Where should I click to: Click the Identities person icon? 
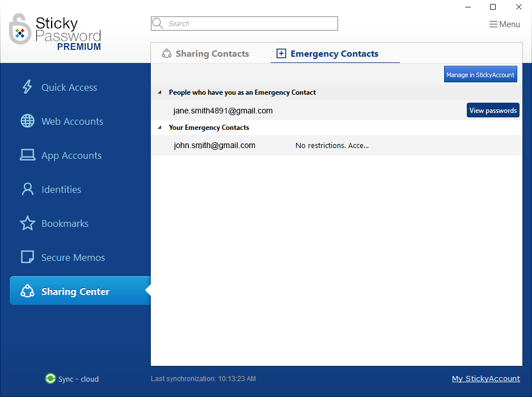coord(27,189)
